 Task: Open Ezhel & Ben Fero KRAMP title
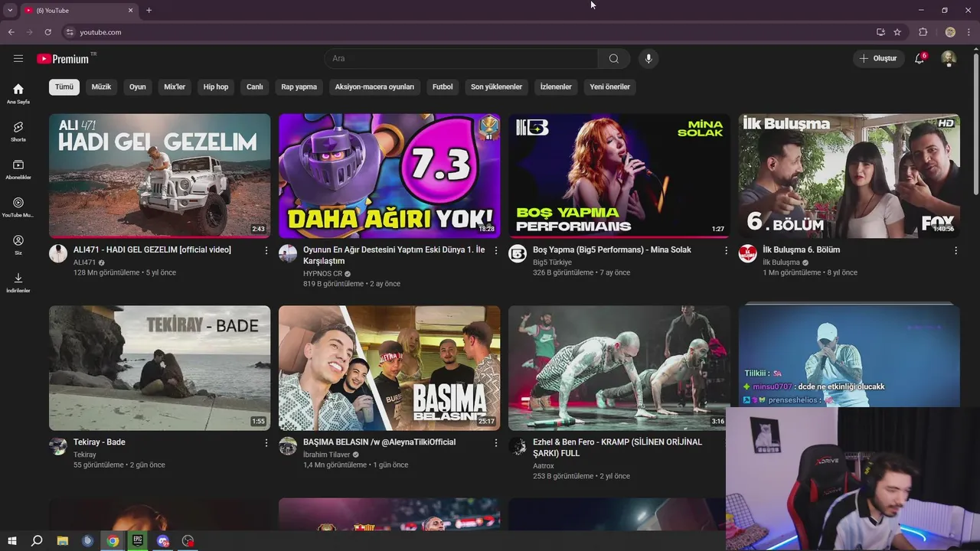click(x=617, y=448)
